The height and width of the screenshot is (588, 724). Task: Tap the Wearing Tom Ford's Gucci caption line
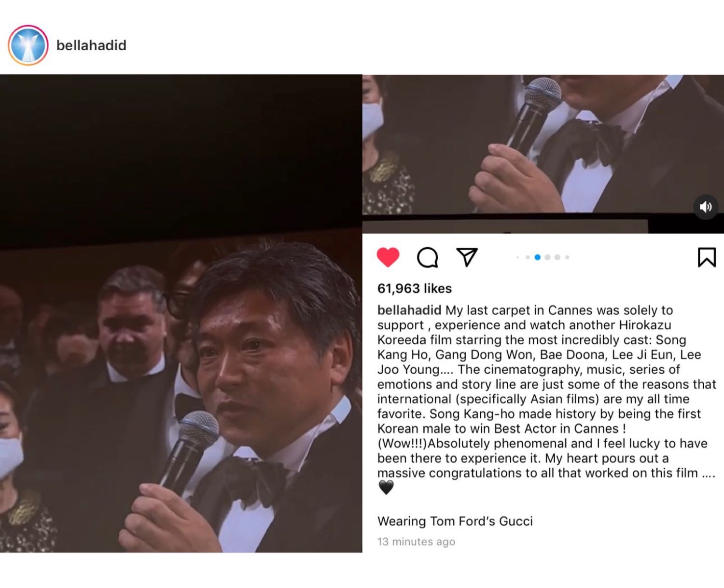coord(455,521)
